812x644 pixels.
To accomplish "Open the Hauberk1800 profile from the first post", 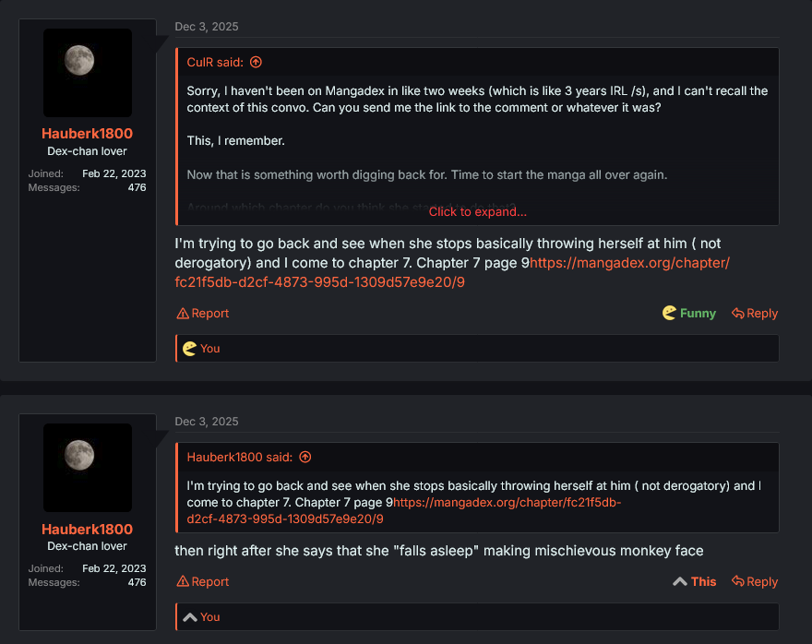I will [x=88, y=134].
